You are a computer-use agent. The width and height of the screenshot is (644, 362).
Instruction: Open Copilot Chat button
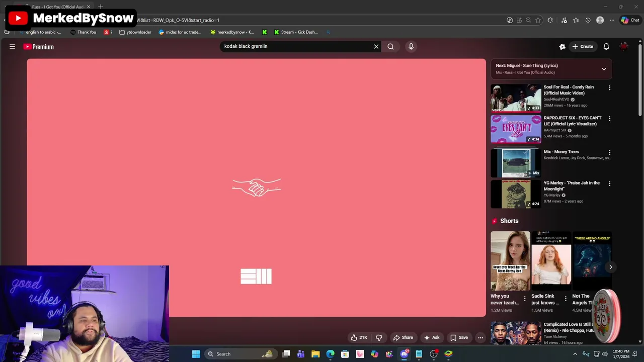(630, 20)
